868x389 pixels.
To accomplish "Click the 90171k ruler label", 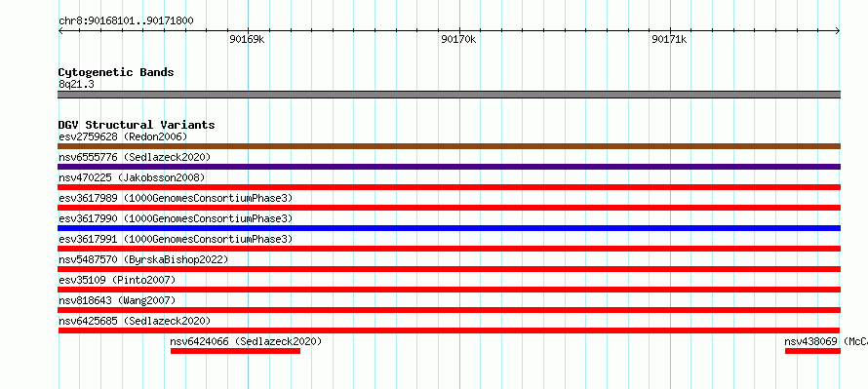I will point(669,39).
